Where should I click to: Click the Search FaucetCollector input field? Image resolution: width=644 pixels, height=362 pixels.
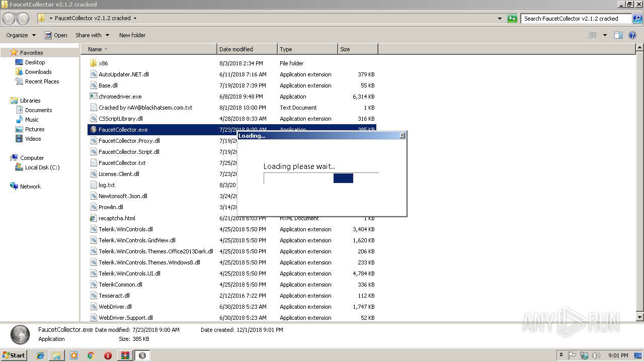click(x=576, y=19)
